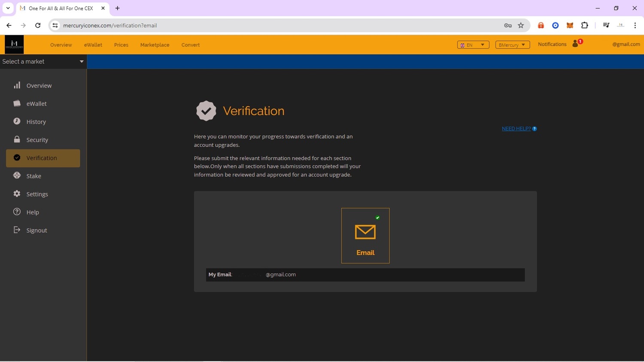
Task: Click the Mercury logo in header
Action: click(14, 45)
